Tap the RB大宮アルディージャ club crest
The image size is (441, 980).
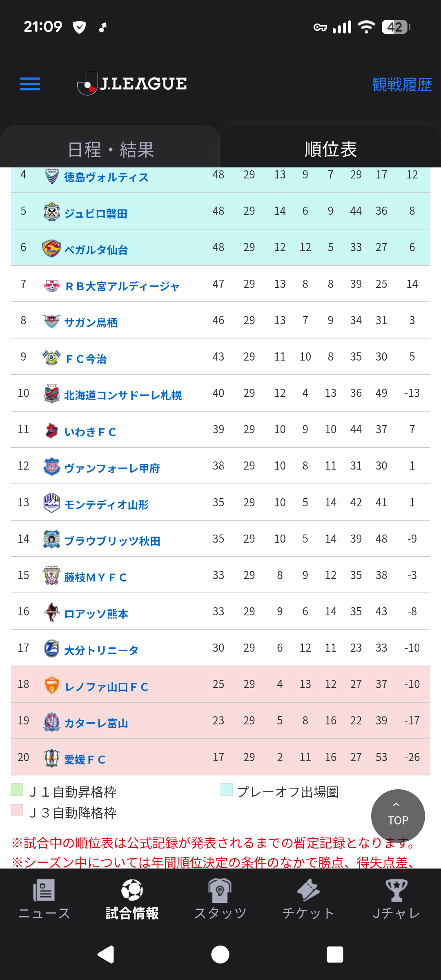pos(51,285)
